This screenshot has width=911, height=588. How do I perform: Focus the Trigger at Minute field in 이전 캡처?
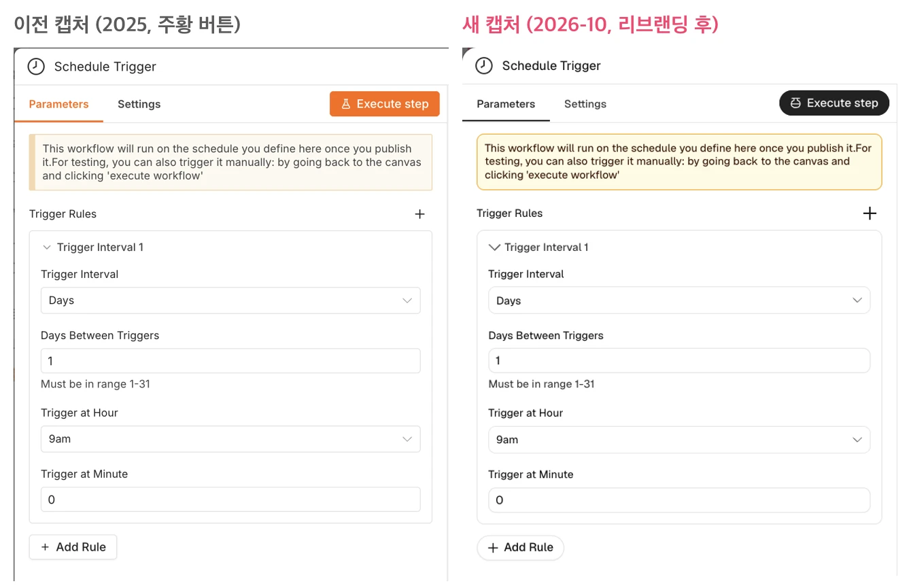[230, 500]
